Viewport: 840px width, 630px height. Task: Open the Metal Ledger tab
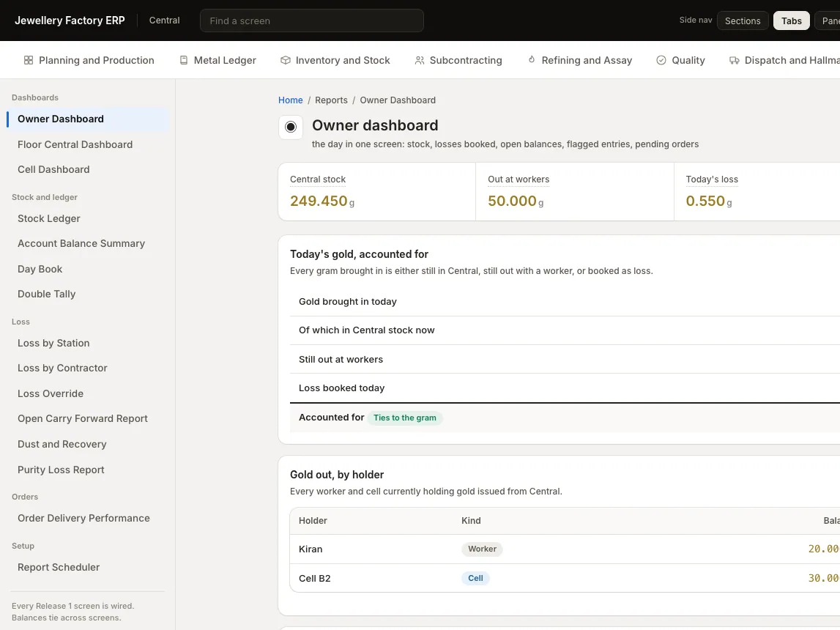[x=218, y=61]
